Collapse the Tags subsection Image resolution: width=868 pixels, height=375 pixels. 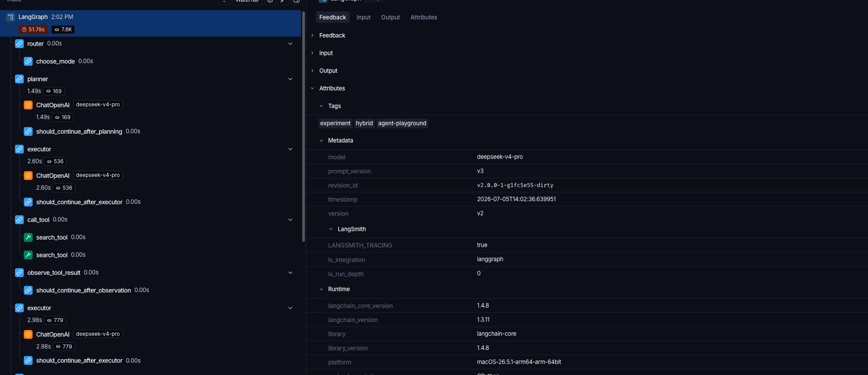click(321, 106)
